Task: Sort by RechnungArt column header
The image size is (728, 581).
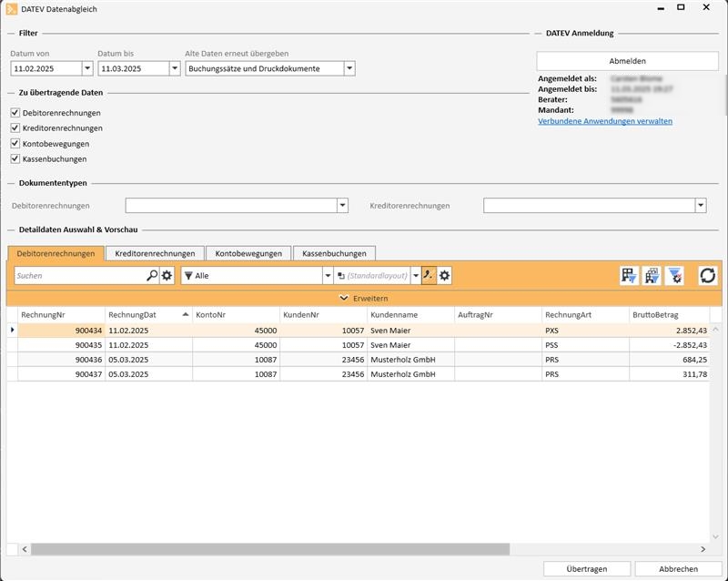Action: 585,315
